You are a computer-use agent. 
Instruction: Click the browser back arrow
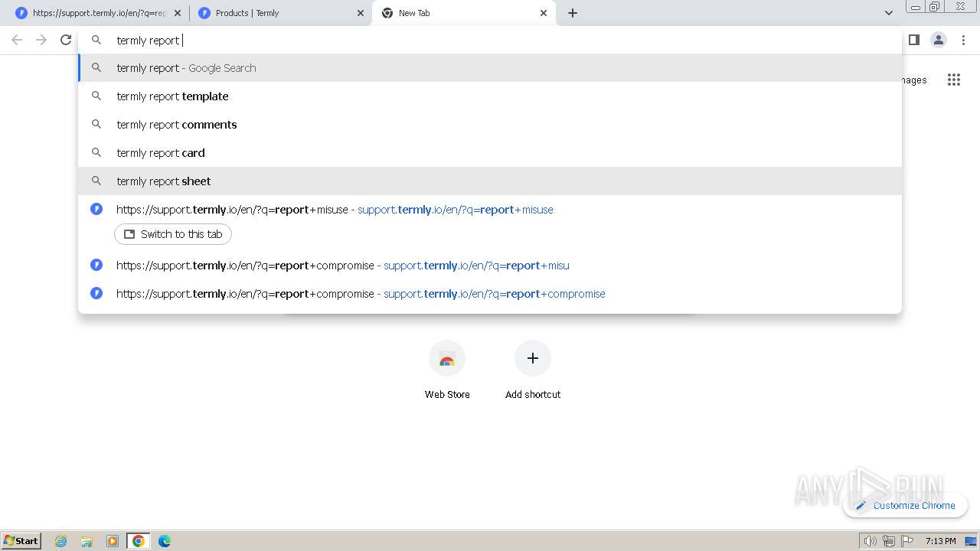click(x=17, y=40)
